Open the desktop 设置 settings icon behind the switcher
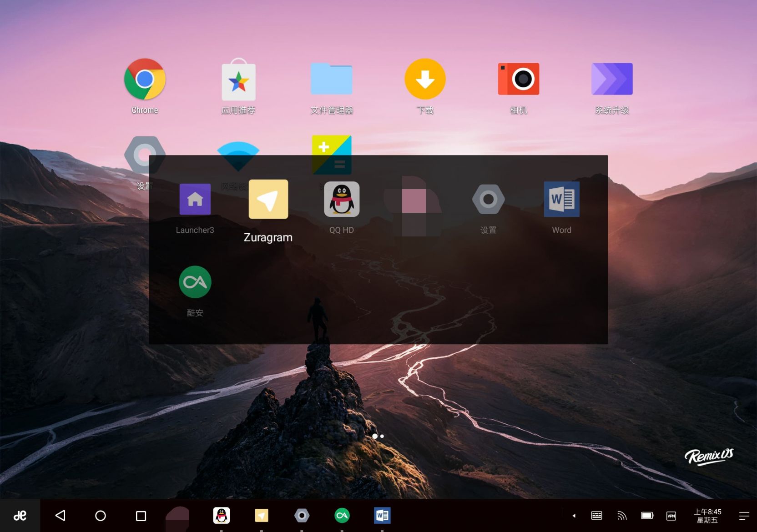Screen dimensions: 757x532 (x=144, y=155)
